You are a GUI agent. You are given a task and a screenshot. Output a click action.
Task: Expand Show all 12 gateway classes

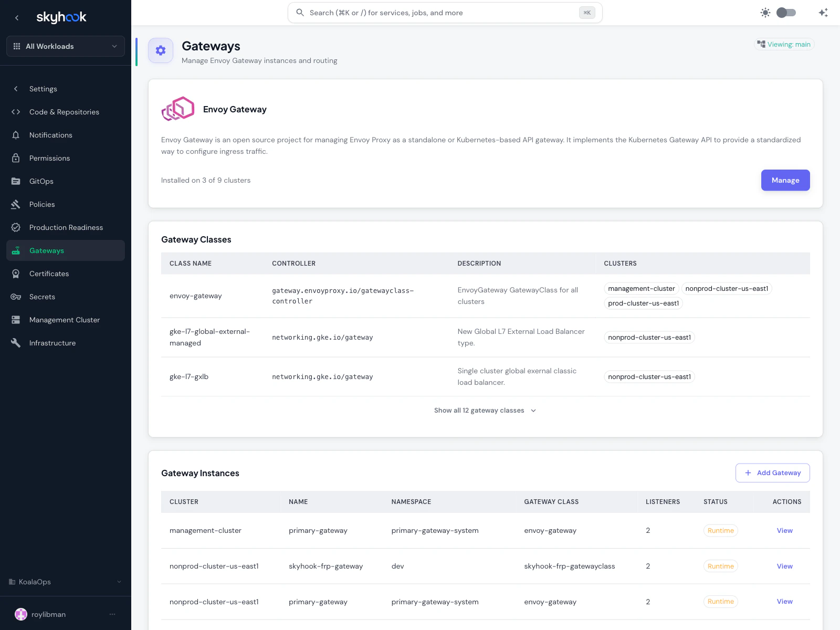(485, 411)
